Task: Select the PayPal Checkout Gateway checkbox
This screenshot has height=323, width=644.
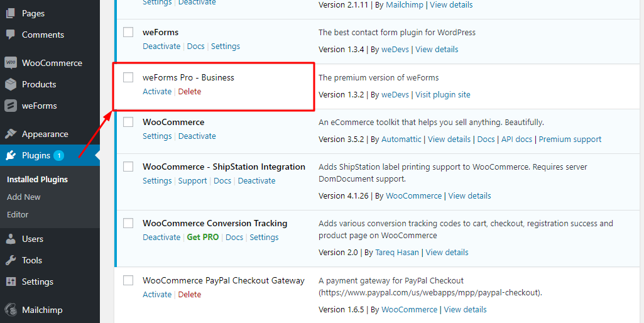Action: [x=128, y=280]
